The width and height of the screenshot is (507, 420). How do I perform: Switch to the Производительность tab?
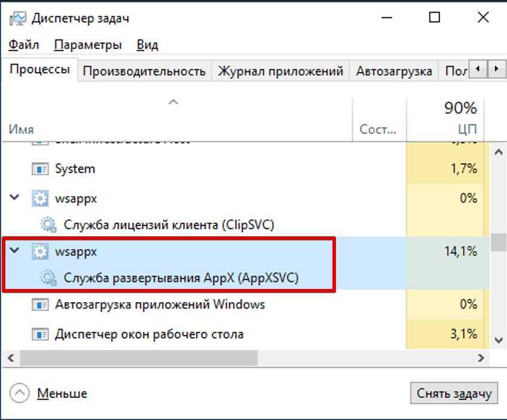[144, 71]
